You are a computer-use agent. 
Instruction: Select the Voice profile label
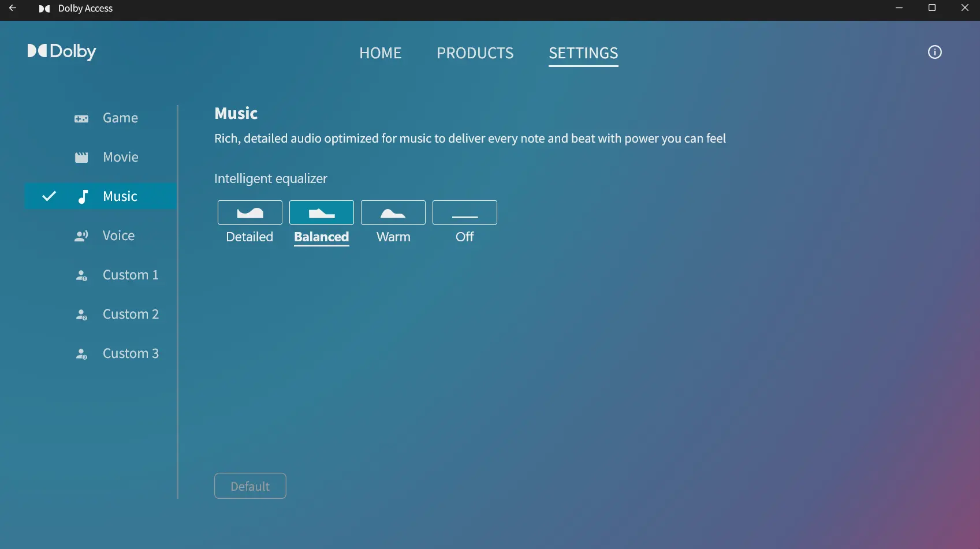coord(118,236)
